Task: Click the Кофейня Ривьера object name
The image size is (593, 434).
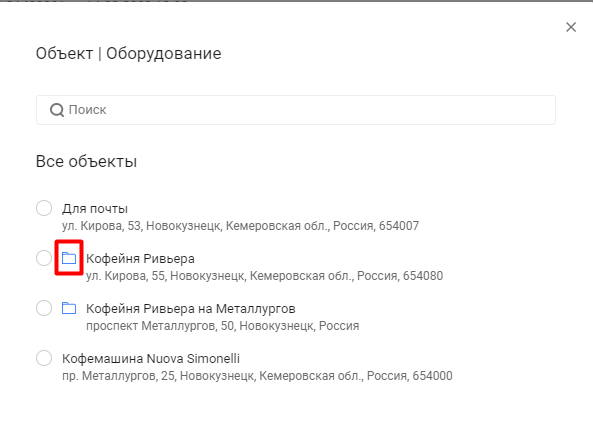Action: point(140,259)
